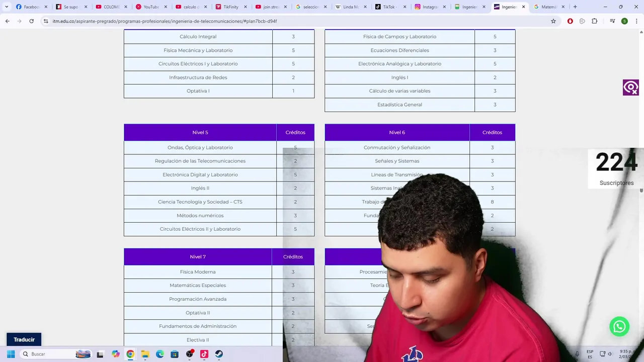This screenshot has width=644, height=362.
Task: View site information icon in address bar
Action: (x=46, y=21)
